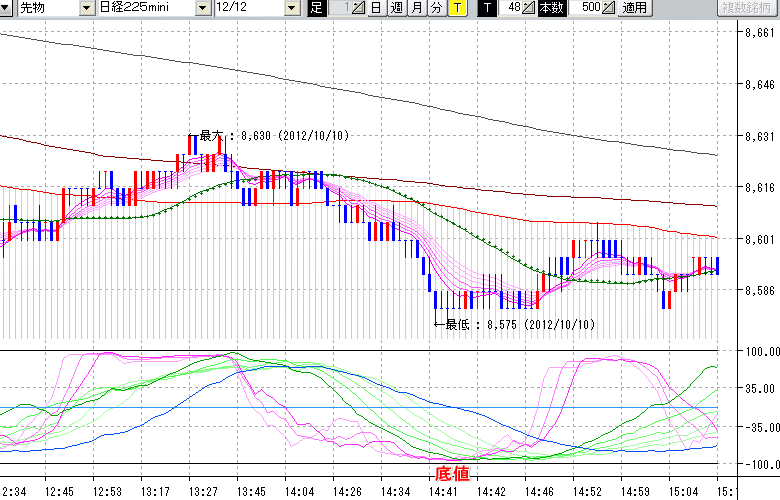Open the 12/12 contract date dropdown
The width and height of the screenshot is (780, 500).
pyautogui.click(x=292, y=8)
